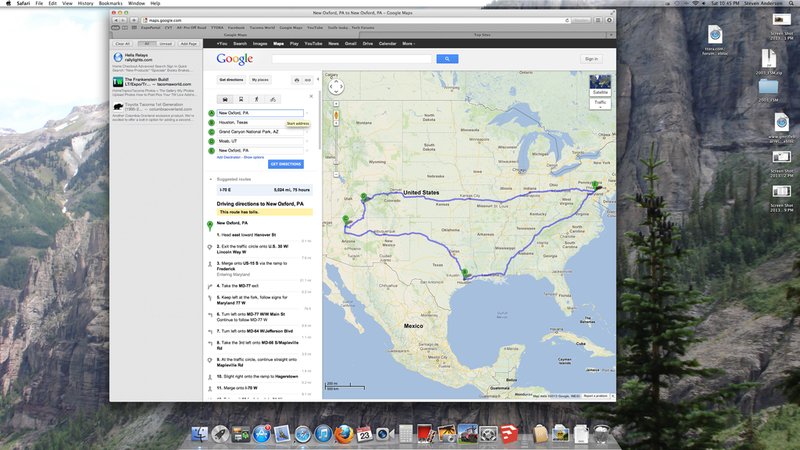Click the Sign in button
Screen dimensions: 800x450
[x=591, y=59]
